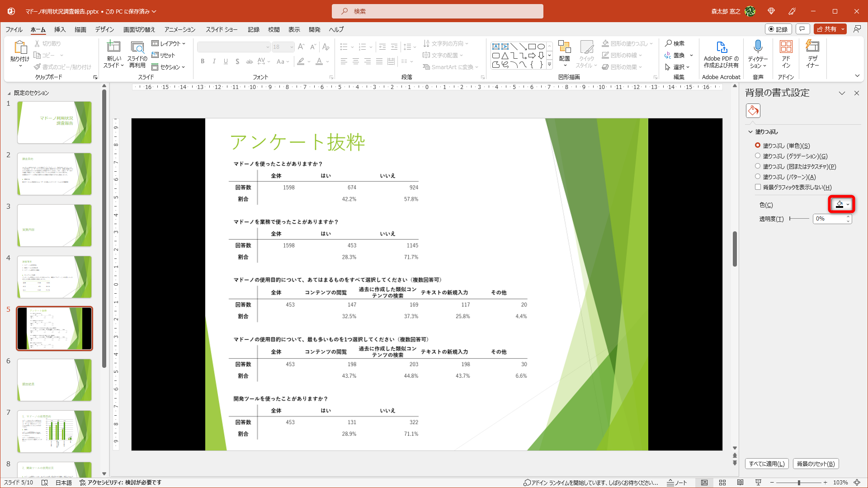Image resolution: width=868 pixels, height=488 pixels.
Task: Select pattern fill radio option
Action: click(x=758, y=177)
